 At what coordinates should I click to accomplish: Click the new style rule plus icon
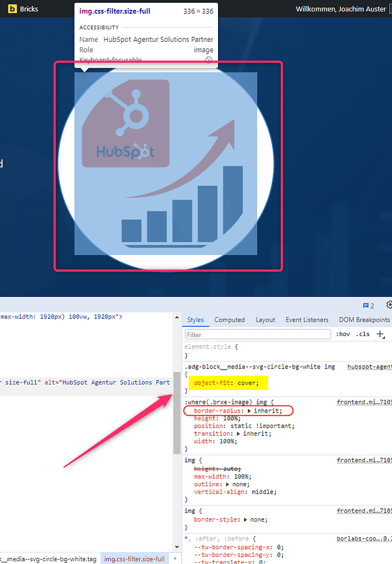pos(379,334)
